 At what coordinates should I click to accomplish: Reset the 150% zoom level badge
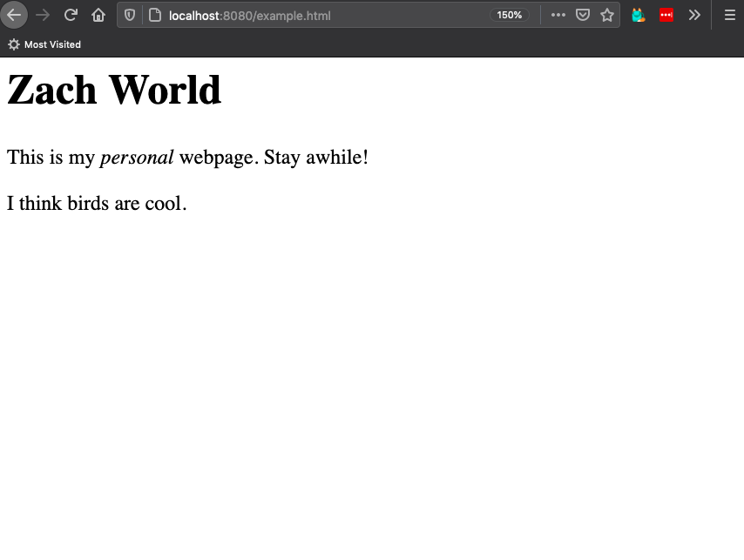coord(509,15)
